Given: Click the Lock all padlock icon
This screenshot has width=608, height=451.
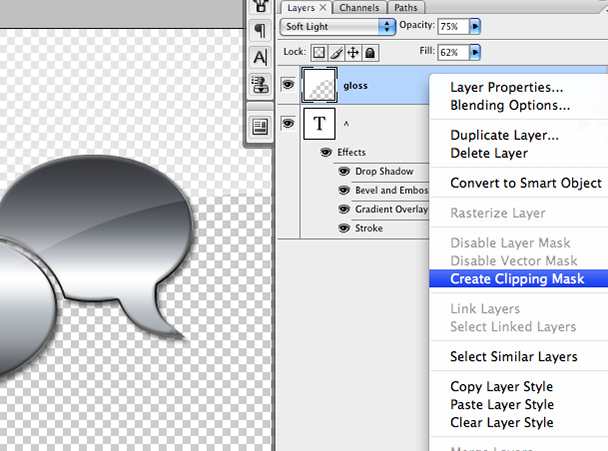Looking at the screenshot, I should pyautogui.click(x=370, y=52).
